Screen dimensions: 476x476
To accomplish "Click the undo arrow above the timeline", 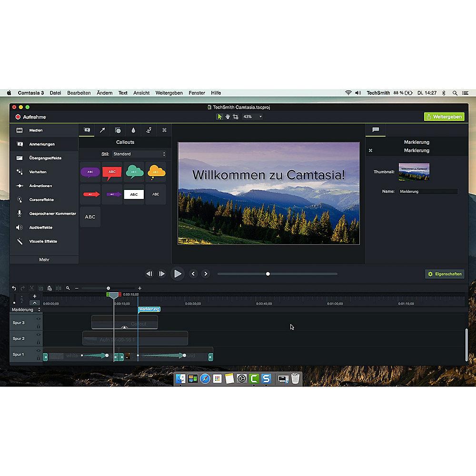I will pyautogui.click(x=14, y=288).
